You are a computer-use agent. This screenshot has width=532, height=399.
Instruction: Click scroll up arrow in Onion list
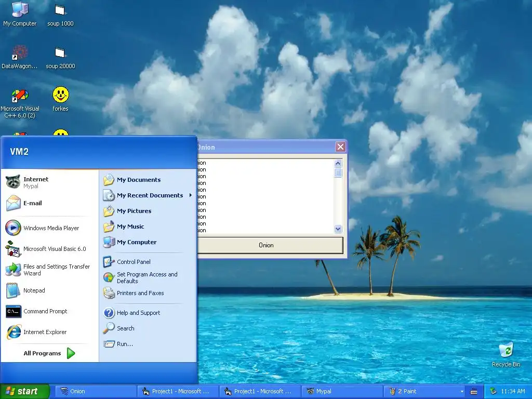tap(338, 163)
